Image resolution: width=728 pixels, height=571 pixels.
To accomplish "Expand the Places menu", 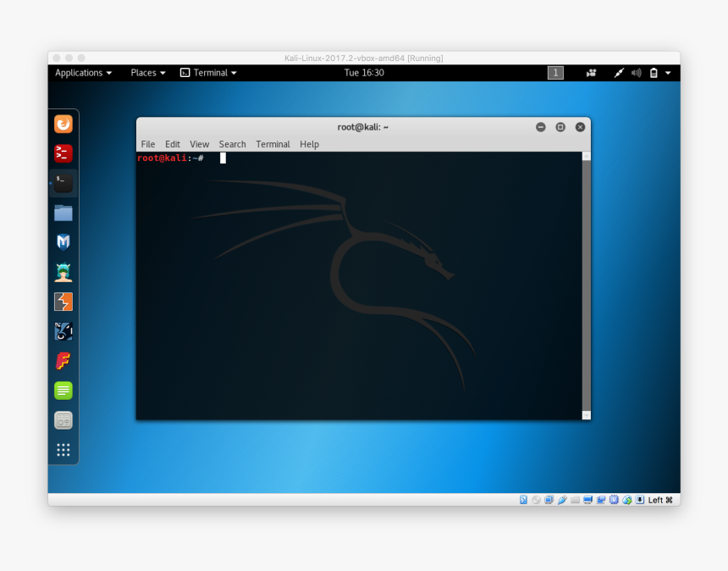I will [x=147, y=73].
